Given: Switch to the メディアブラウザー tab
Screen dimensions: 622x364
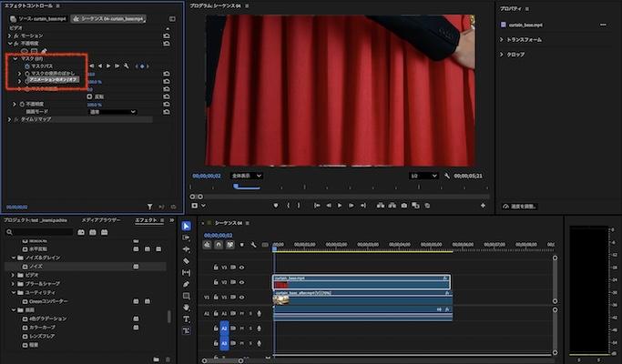Looking at the screenshot, I should point(100,220).
